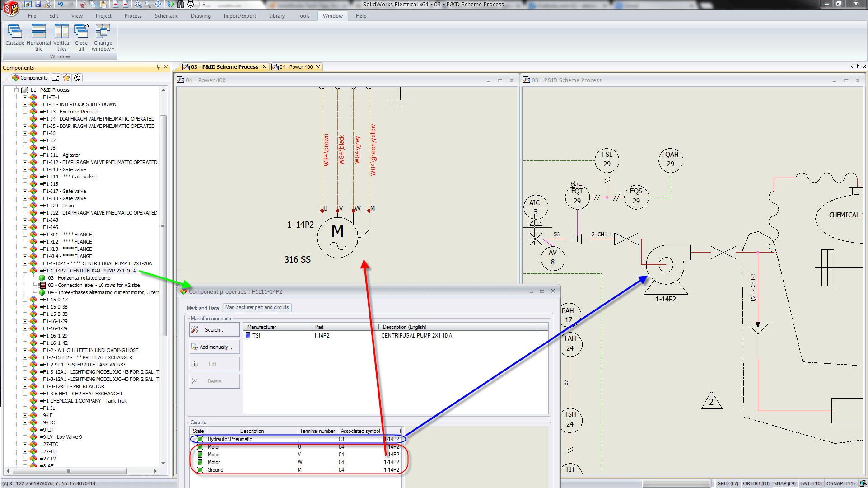Toggle GRID (F7) in the status bar
The width and height of the screenshot is (868, 488).
point(728,483)
